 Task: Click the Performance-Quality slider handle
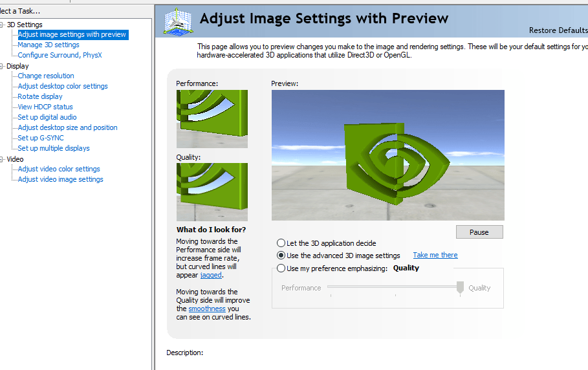pyautogui.click(x=460, y=287)
